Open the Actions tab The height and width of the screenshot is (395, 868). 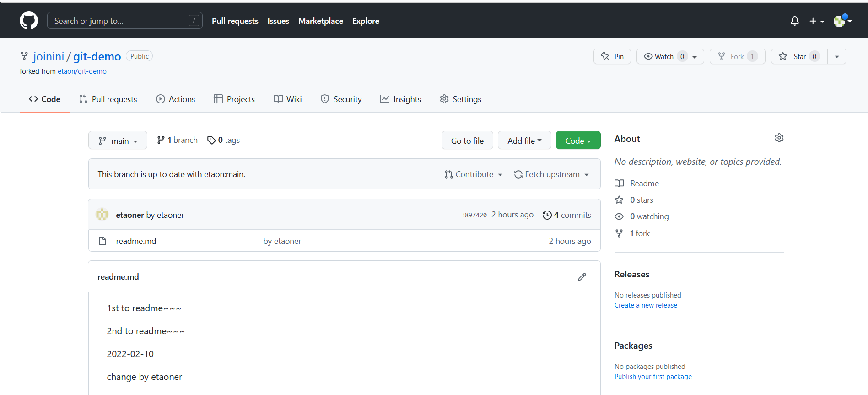[x=176, y=99]
